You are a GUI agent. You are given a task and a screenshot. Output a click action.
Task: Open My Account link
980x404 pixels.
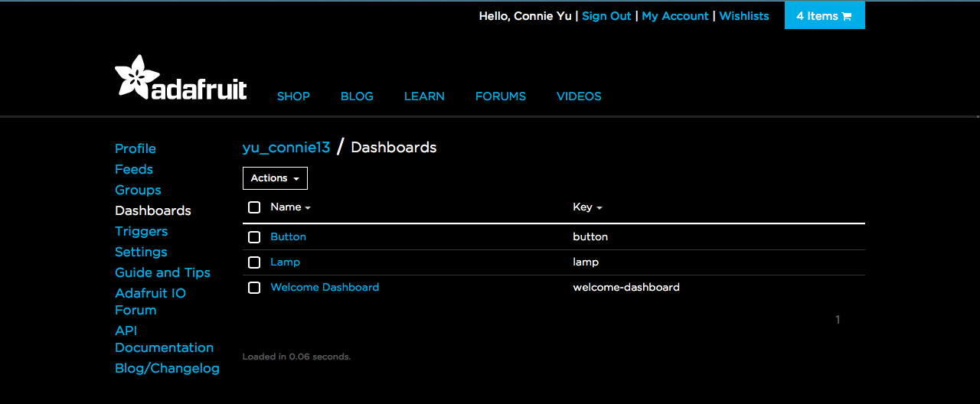675,16
